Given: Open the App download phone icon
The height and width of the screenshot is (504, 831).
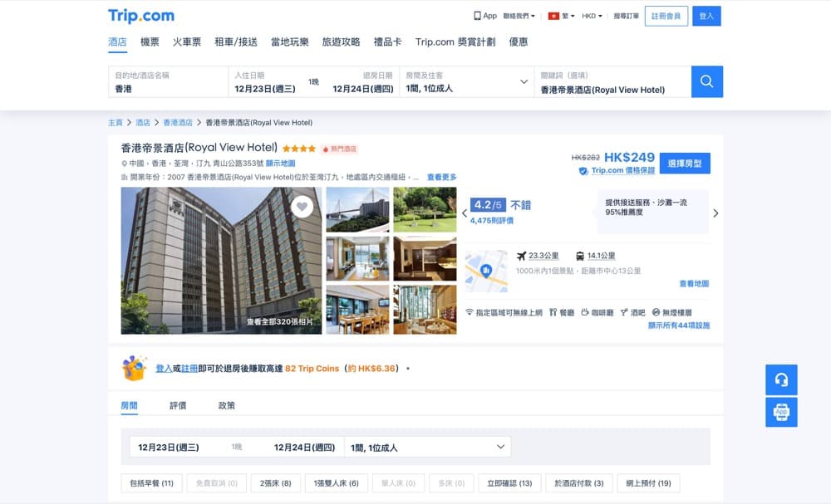Looking at the screenshot, I should point(477,16).
